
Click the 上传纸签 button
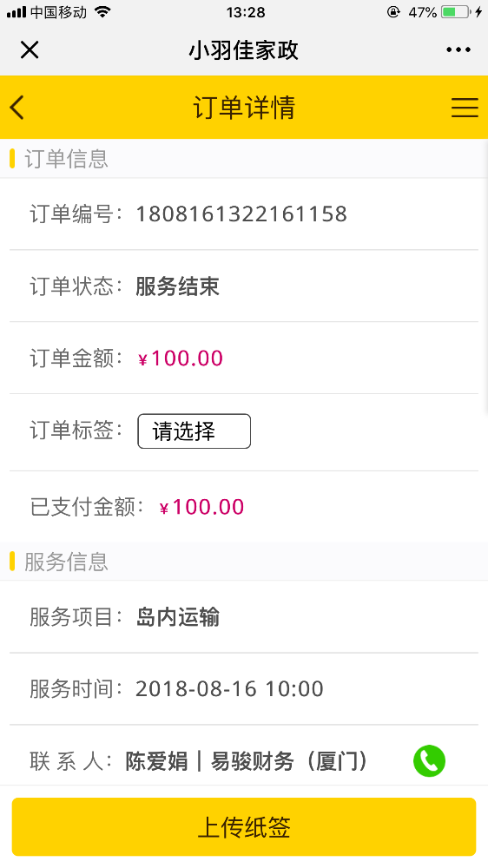coord(244,827)
